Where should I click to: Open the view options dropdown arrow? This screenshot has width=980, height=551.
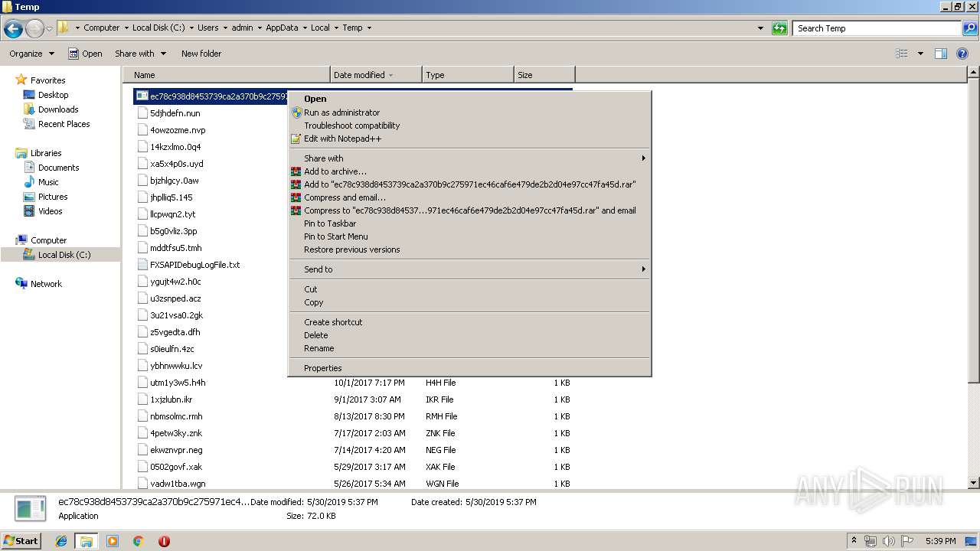920,54
